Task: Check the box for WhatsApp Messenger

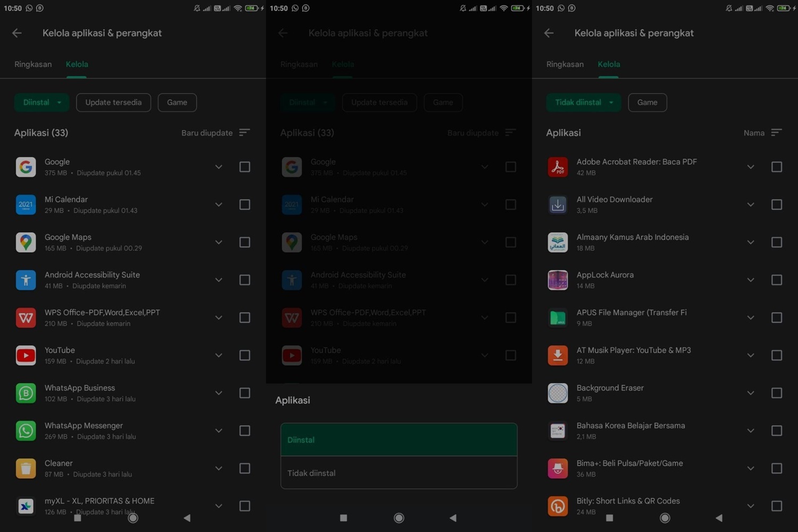Action: pyautogui.click(x=245, y=431)
